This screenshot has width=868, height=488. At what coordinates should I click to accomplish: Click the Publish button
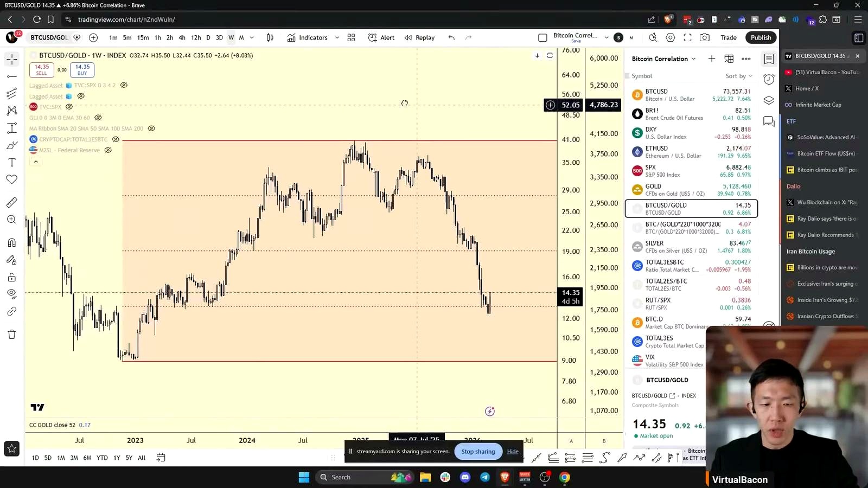pos(761,37)
